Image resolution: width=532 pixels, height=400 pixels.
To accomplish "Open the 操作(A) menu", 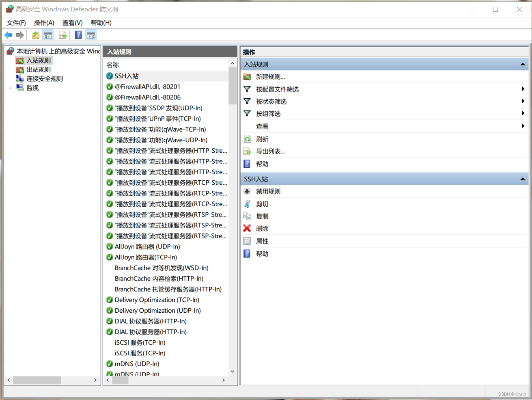I will pos(44,23).
